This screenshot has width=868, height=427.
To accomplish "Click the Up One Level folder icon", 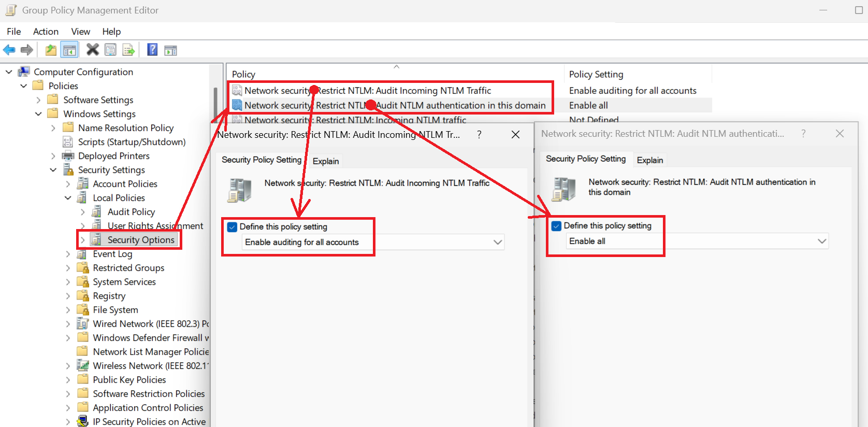I will pos(51,50).
